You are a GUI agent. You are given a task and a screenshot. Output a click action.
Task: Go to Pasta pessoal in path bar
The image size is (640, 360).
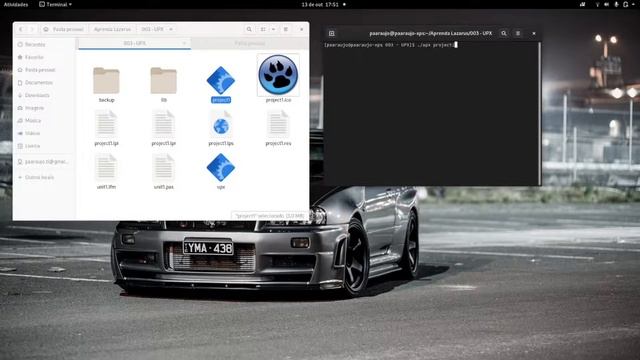tap(64, 29)
